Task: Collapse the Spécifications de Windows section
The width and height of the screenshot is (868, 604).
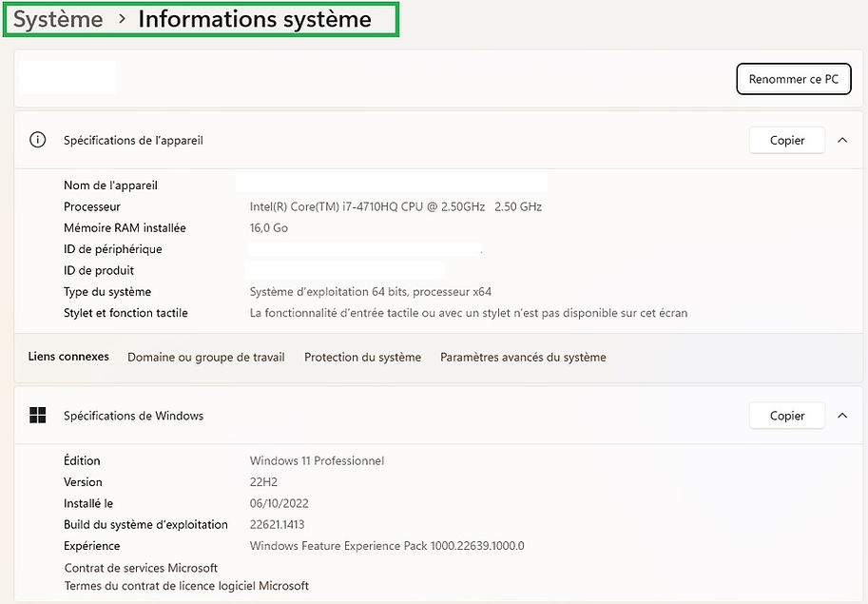Action: [x=842, y=416]
